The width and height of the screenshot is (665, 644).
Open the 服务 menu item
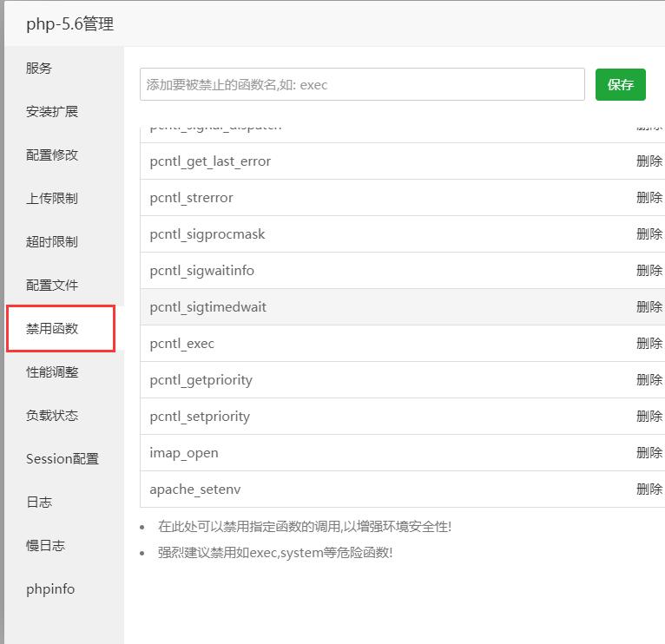tap(39, 69)
